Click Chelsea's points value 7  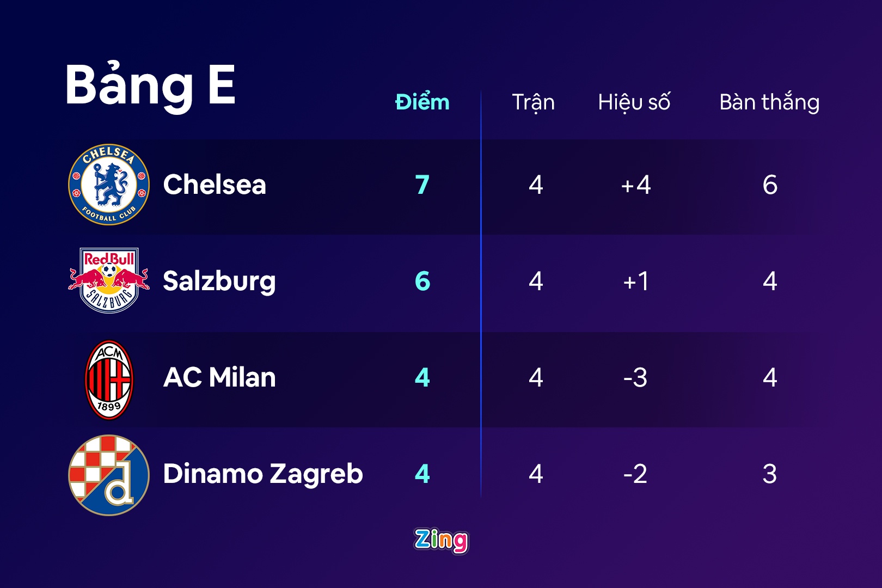click(422, 185)
